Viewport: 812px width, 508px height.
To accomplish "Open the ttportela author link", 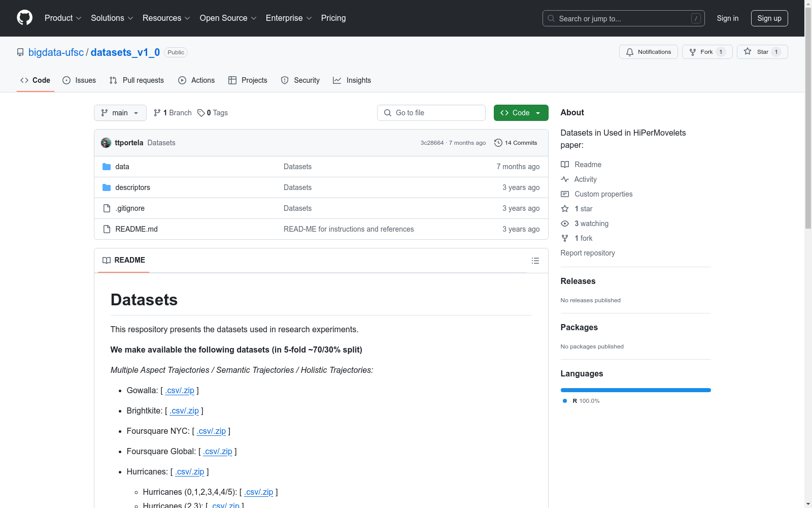I will (129, 143).
